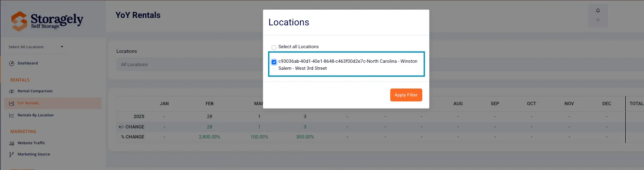644x170 pixels.
Task: Click the NOV column header
Action: tap(569, 103)
